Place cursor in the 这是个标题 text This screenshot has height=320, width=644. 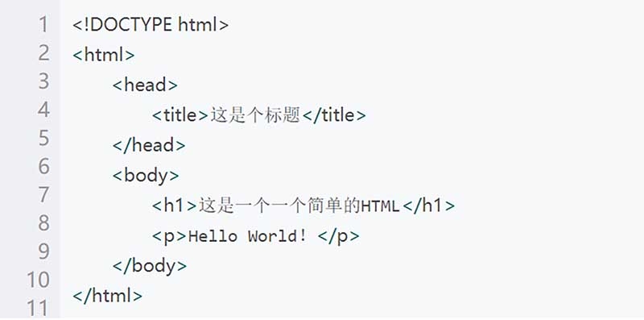pyautogui.click(x=255, y=115)
